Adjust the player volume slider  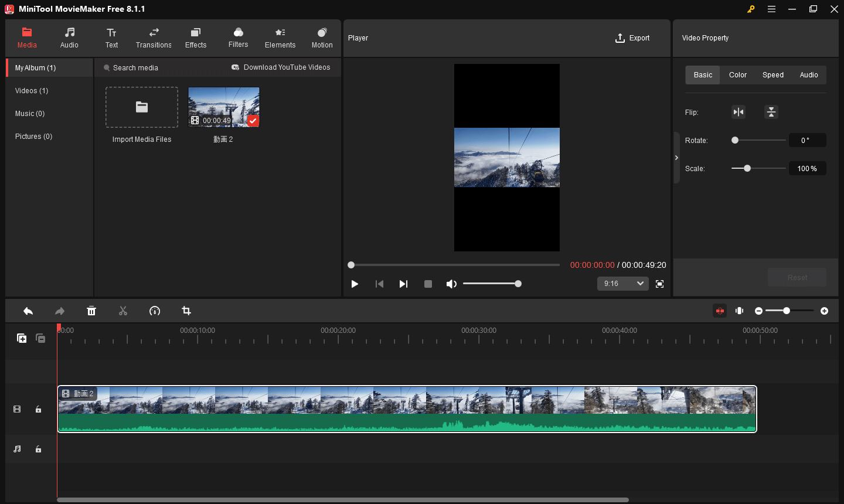(491, 284)
